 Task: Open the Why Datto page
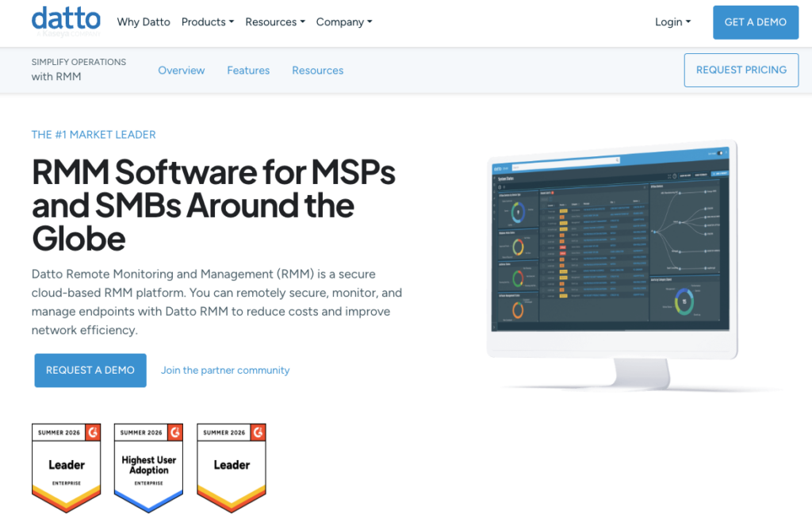coord(144,21)
